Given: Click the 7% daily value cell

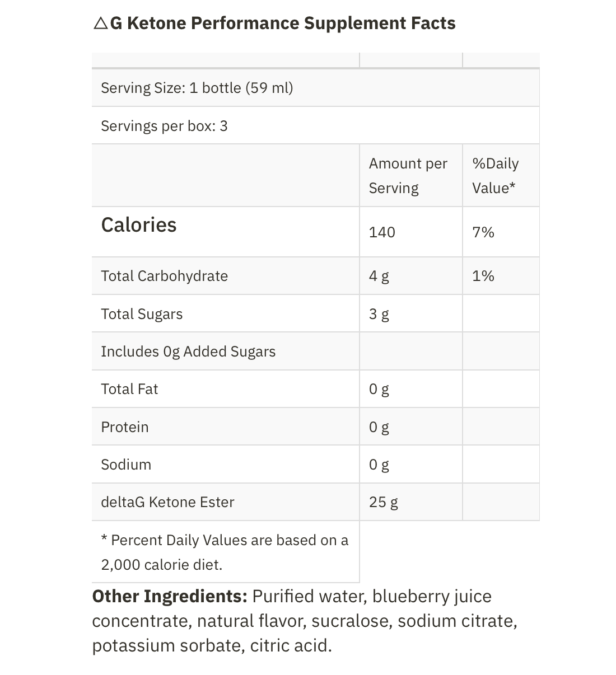Looking at the screenshot, I should click(x=483, y=232).
